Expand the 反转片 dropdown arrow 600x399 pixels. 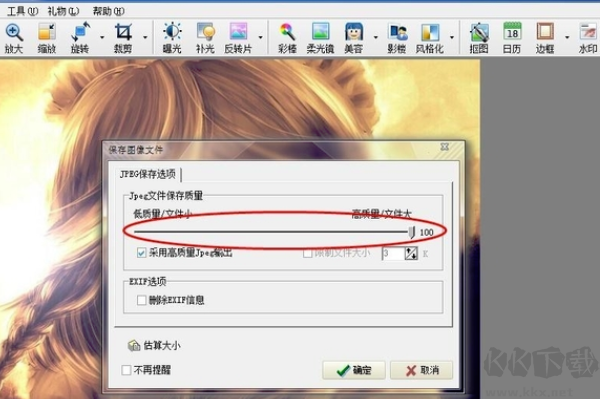pos(260,37)
